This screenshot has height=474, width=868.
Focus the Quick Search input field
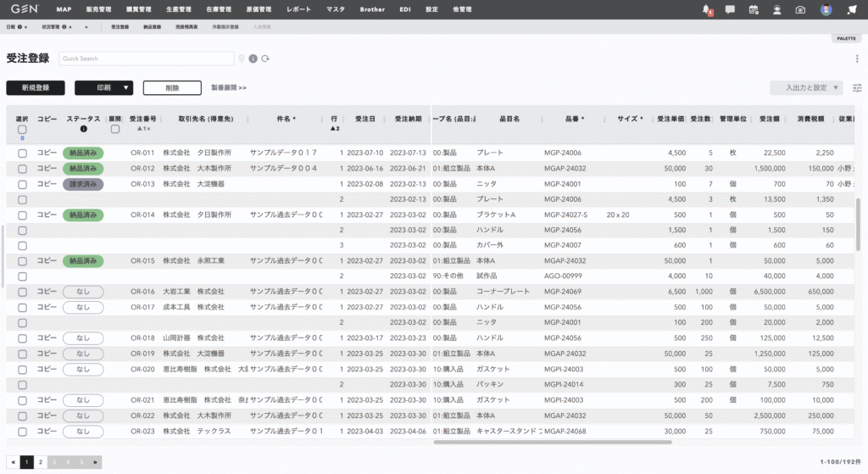147,59
